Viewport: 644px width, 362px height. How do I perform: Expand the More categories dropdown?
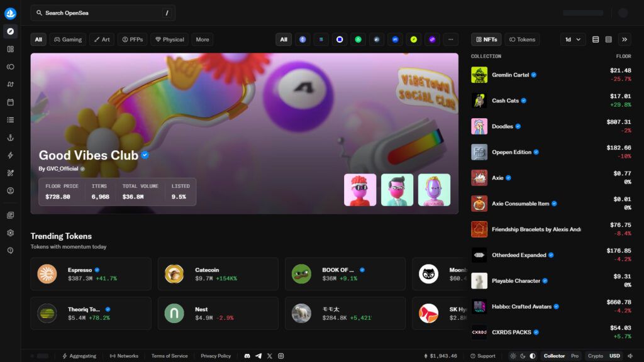click(203, 40)
